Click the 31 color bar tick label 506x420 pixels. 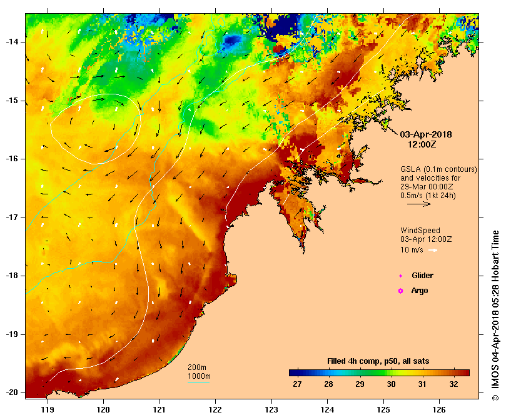pyautogui.click(x=422, y=384)
